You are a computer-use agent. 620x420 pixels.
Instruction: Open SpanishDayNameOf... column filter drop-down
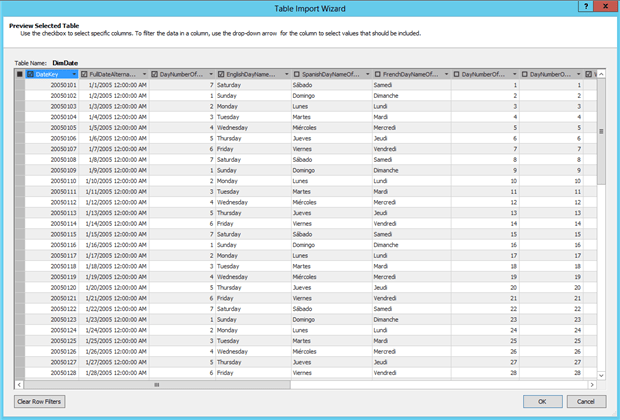(x=367, y=74)
